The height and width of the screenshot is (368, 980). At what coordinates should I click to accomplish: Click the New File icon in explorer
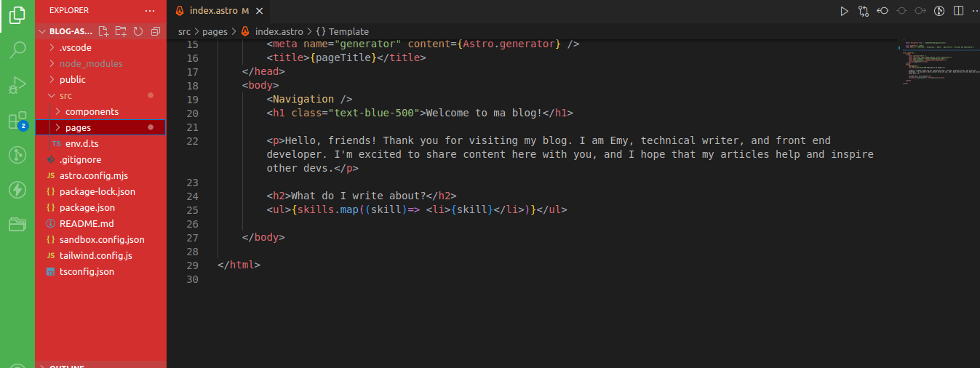click(104, 31)
